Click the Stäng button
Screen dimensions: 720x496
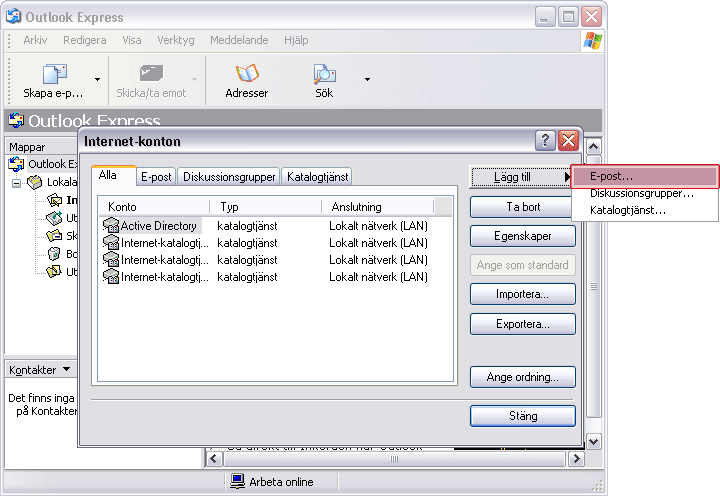coord(522,416)
